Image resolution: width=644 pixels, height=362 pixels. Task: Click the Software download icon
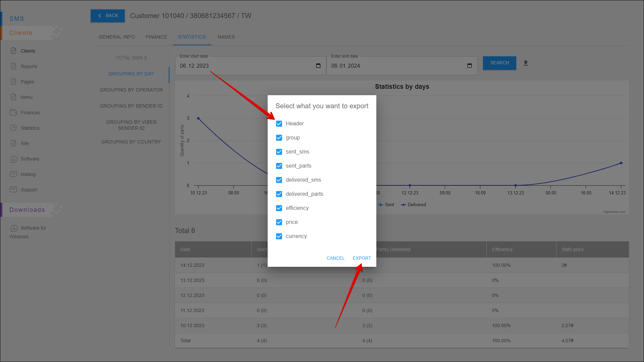[x=14, y=159]
